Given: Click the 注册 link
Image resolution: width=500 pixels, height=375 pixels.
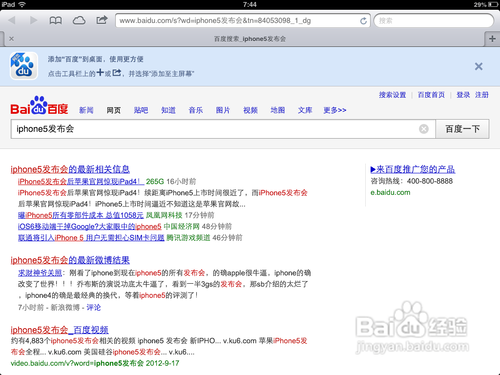Looking at the screenshot, I should [x=482, y=95].
